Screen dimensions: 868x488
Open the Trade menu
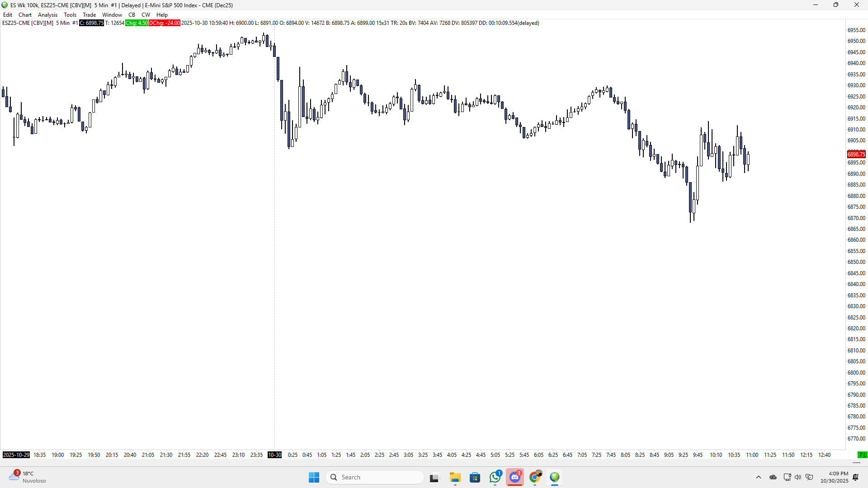89,14
